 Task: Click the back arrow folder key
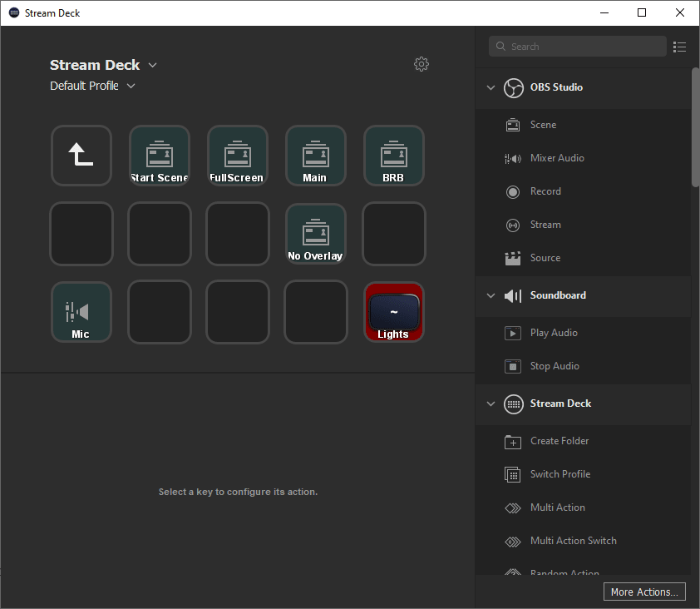coord(81,155)
